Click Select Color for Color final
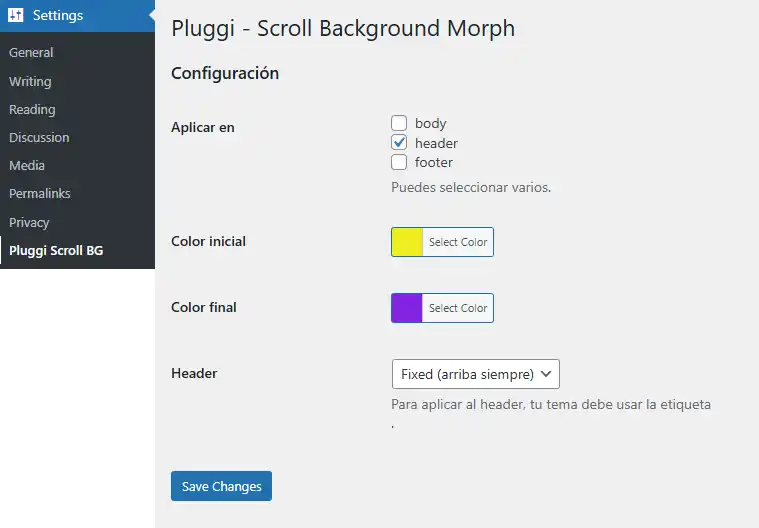 click(x=458, y=308)
